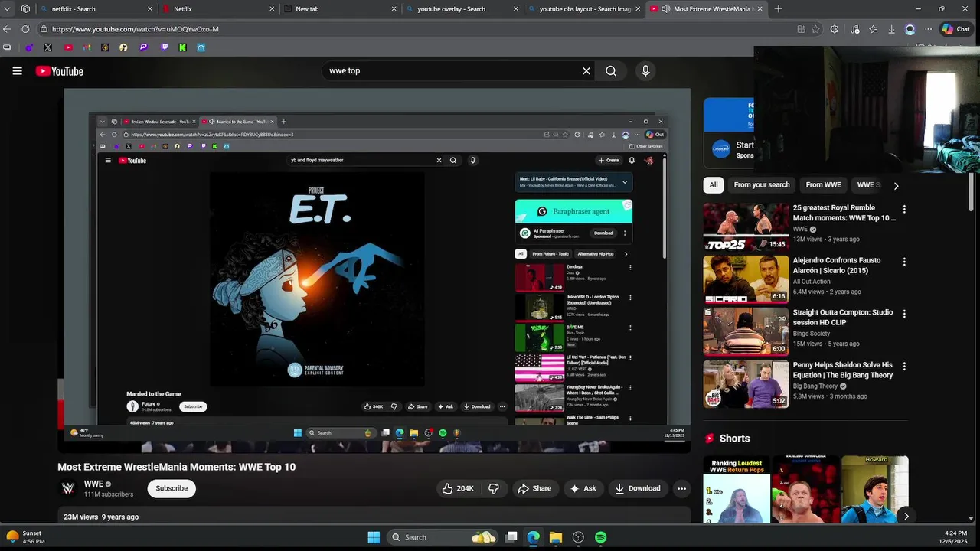Mute tab via speaker icon on WrestleMania tab

pyautogui.click(x=665, y=9)
